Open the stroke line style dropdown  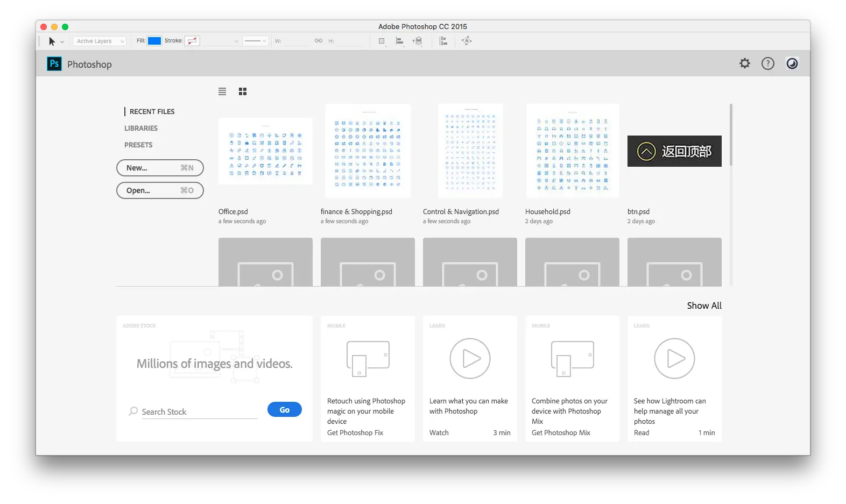[x=255, y=41]
